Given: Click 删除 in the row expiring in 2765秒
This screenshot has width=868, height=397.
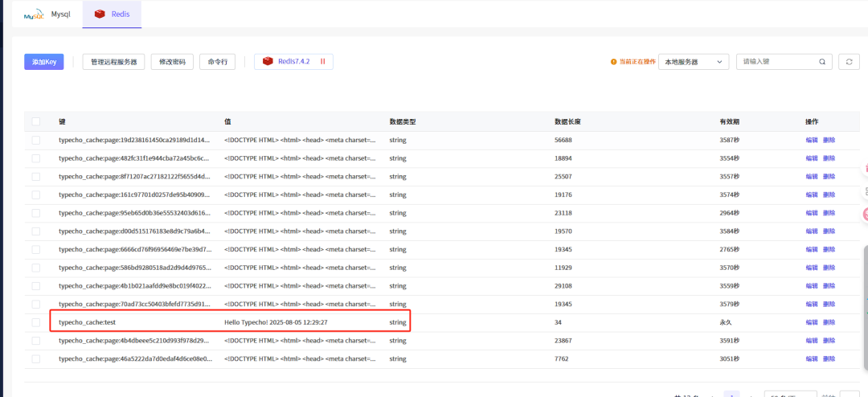Looking at the screenshot, I should (829, 250).
